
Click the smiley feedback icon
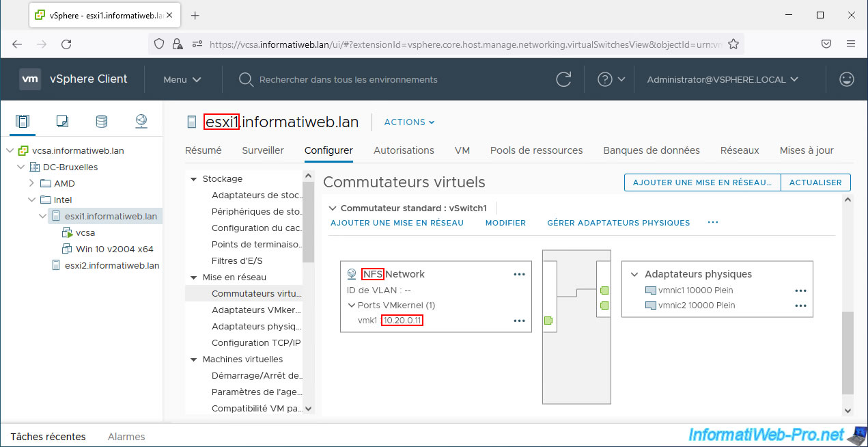(847, 79)
